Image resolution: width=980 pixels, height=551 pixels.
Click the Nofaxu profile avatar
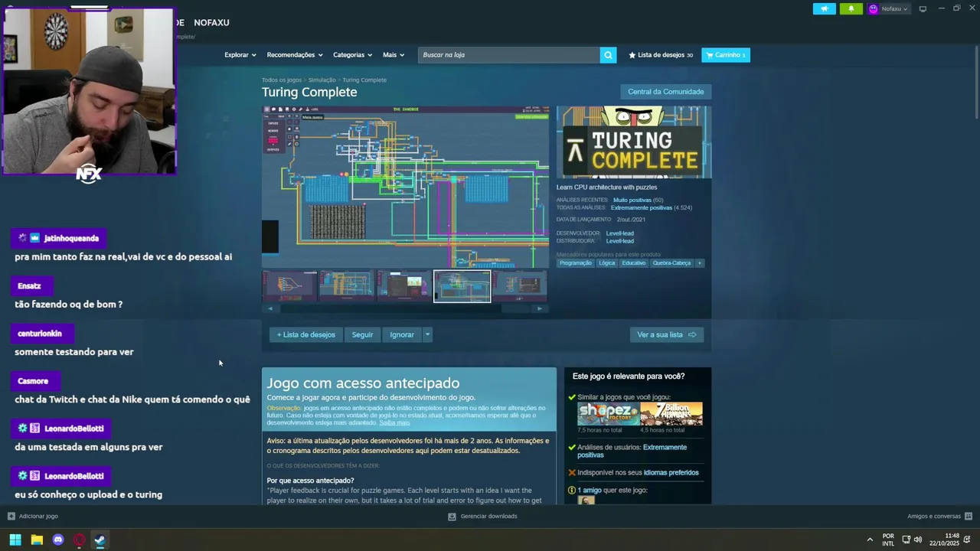point(873,9)
